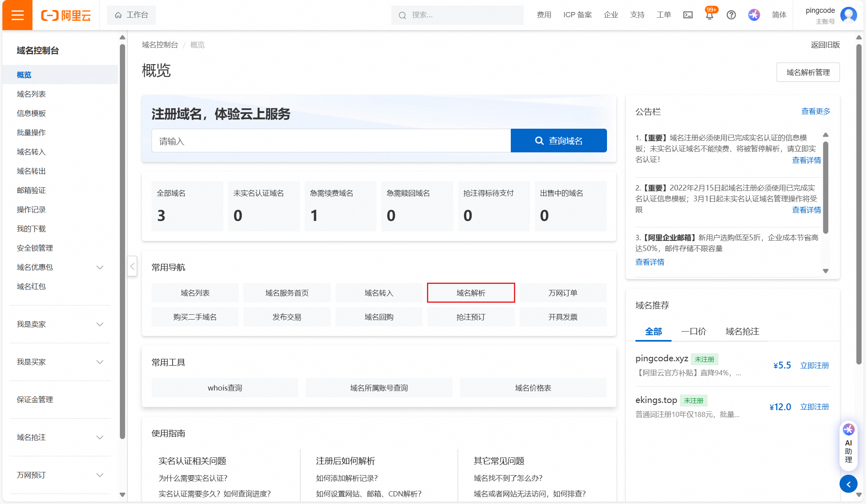Open the orange hamburger menu
The width and height of the screenshot is (866, 504).
pyautogui.click(x=17, y=15)
